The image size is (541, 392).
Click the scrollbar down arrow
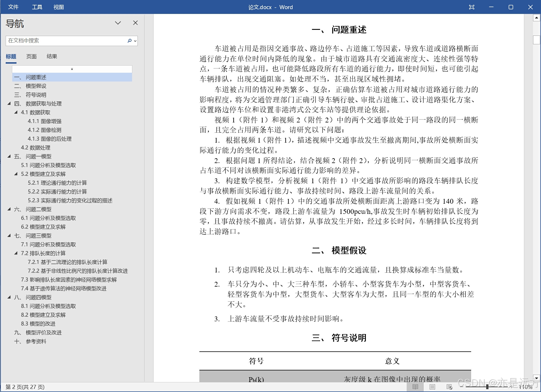[536, 378]
